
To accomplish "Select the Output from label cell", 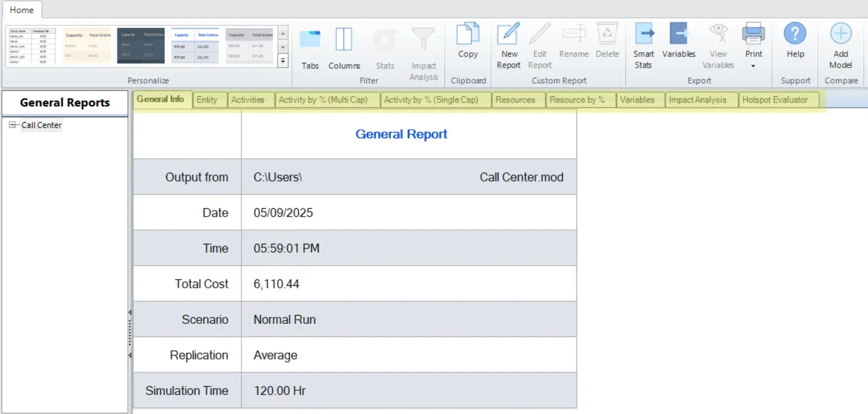I will (x=187, y=177).
